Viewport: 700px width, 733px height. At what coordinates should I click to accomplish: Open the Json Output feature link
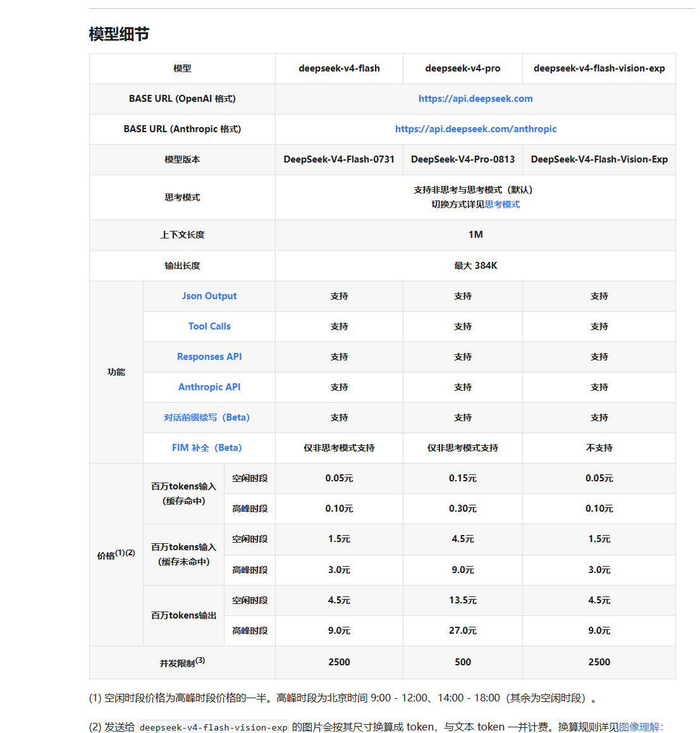209,296
